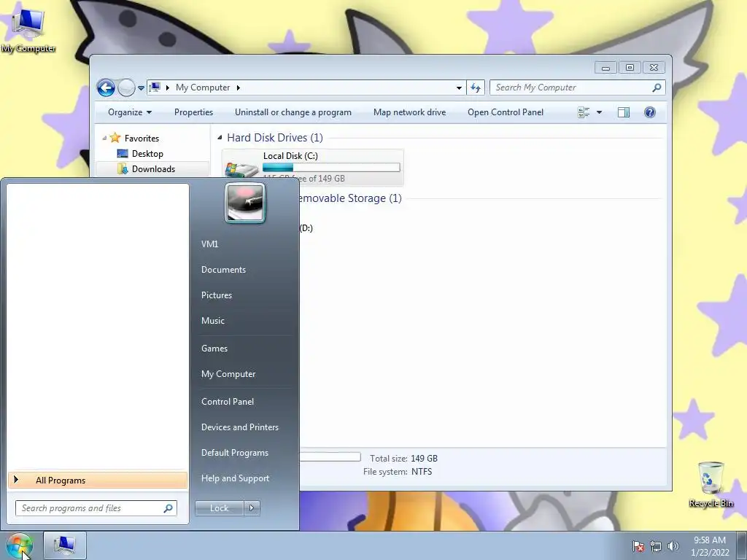Collapse the Favorites tree node

click(x=104, y=138)
